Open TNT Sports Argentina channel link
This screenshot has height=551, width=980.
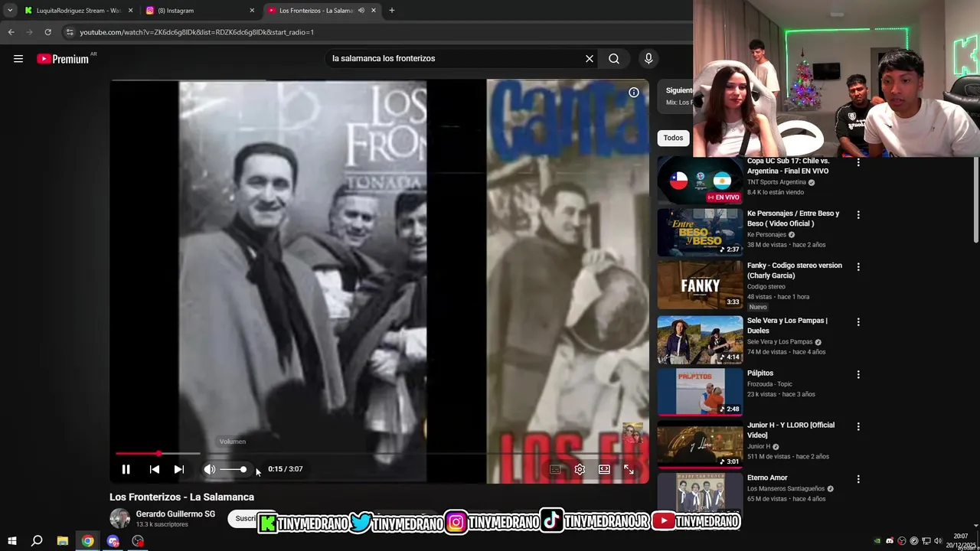[x=776, y=182]
